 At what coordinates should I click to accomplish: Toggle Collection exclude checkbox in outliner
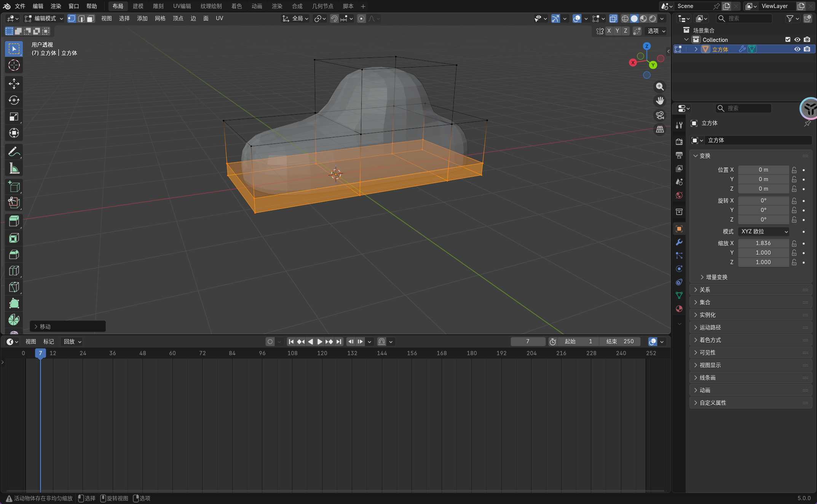point(788,40)
